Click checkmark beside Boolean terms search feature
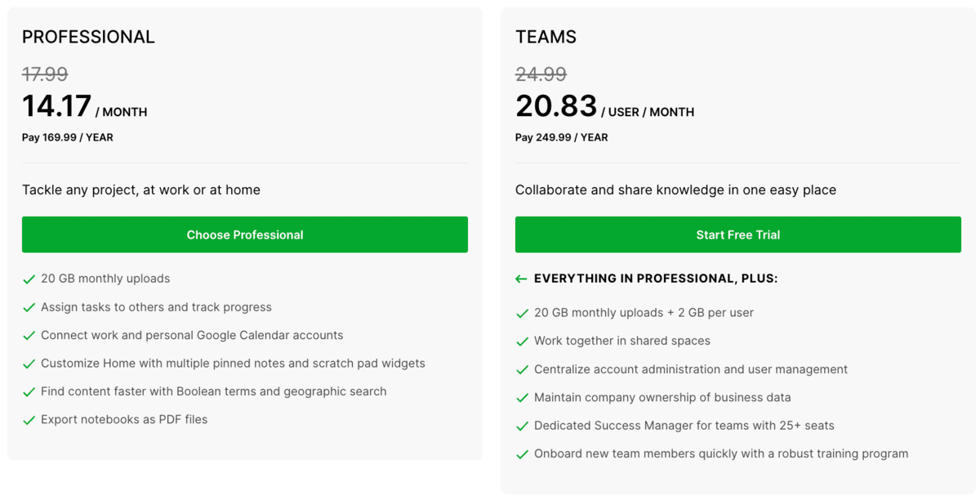 tap(29, 392)
